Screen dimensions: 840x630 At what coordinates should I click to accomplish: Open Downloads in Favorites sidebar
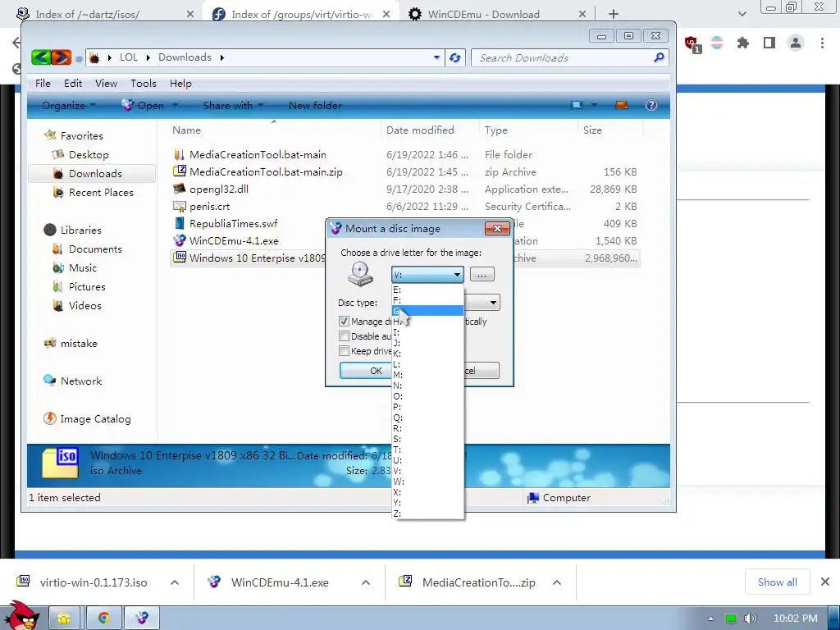coord(95,174)
